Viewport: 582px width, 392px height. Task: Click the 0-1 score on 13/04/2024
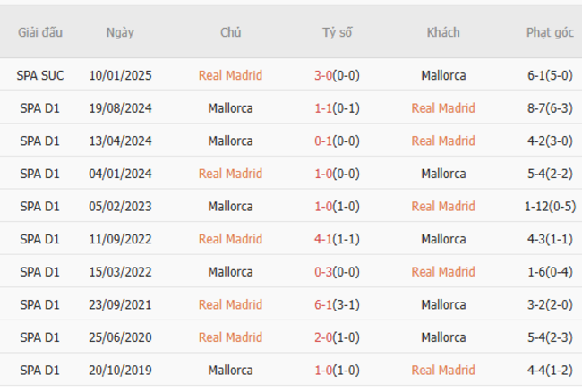click(x=323, y=141)
